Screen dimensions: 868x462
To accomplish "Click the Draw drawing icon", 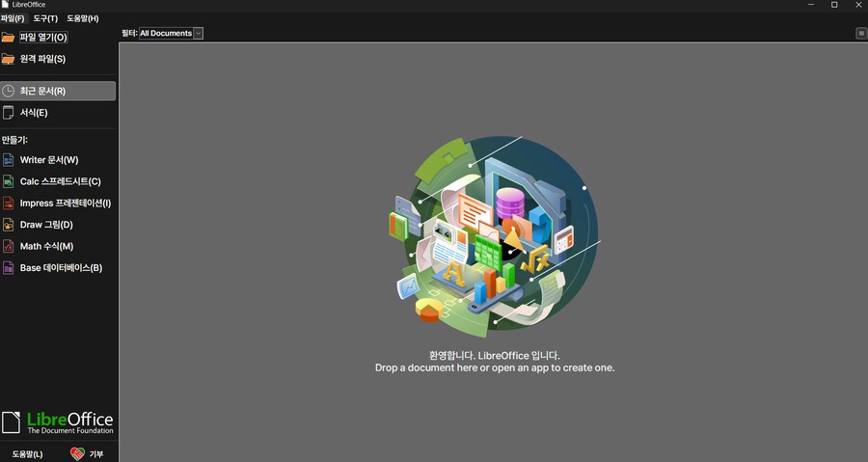I will (x=9, y=225).
